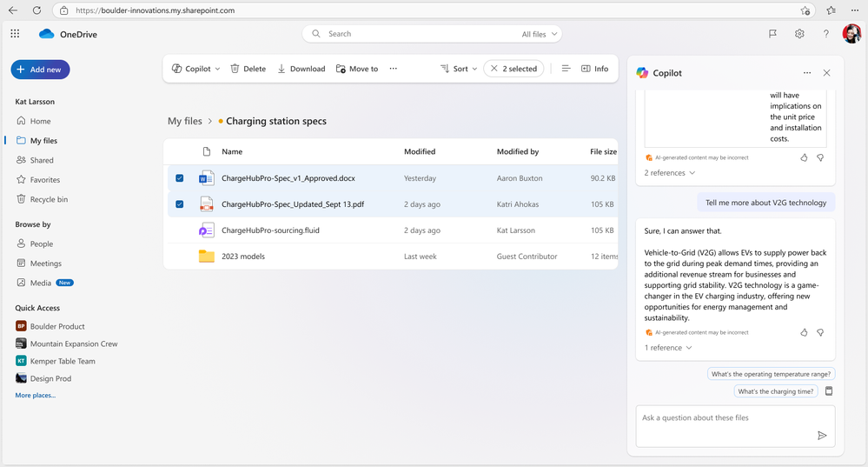The width and height of the screenshot is (868, 467).
Task: Click the More places... link
Action: pyautogui.click(x=36, y=396)
